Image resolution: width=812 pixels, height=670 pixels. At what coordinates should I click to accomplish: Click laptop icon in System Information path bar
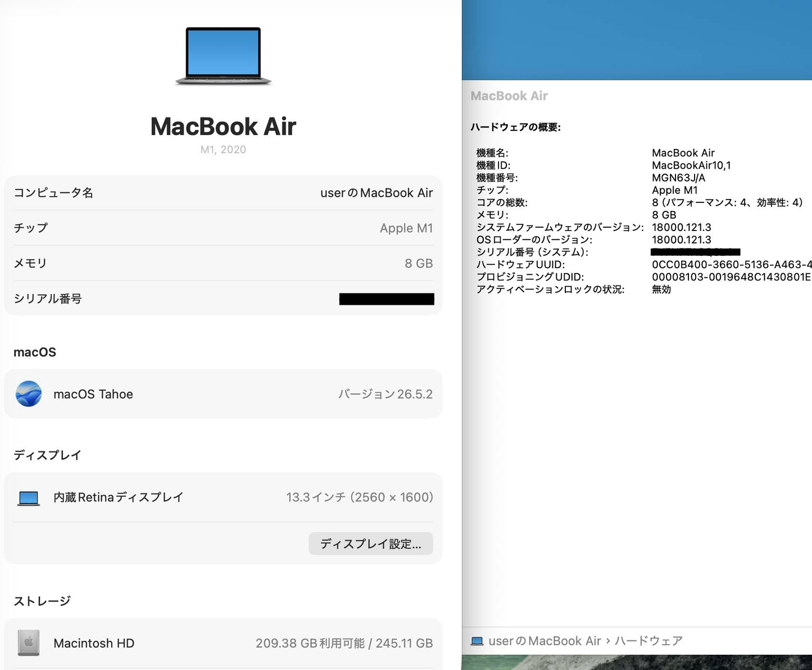477,641
